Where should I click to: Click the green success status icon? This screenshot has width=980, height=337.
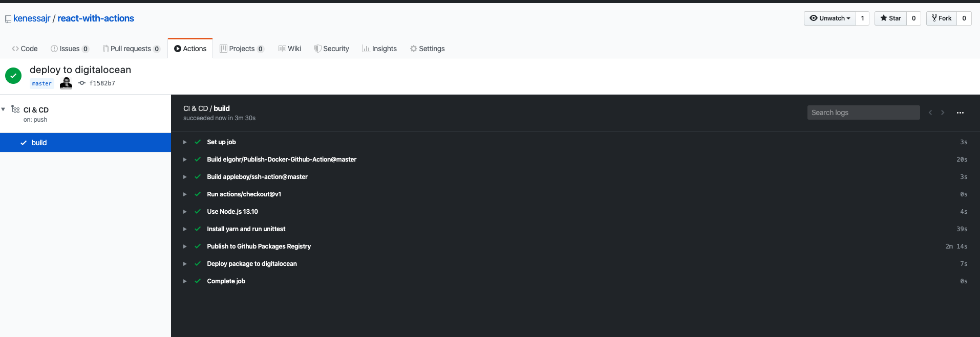click(x=13, y=76)
